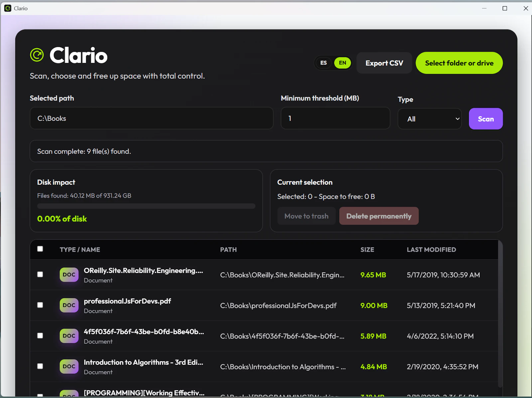Click Select folder or drive
This screenshot has height=398, width=532.
[x=459, y=63]
